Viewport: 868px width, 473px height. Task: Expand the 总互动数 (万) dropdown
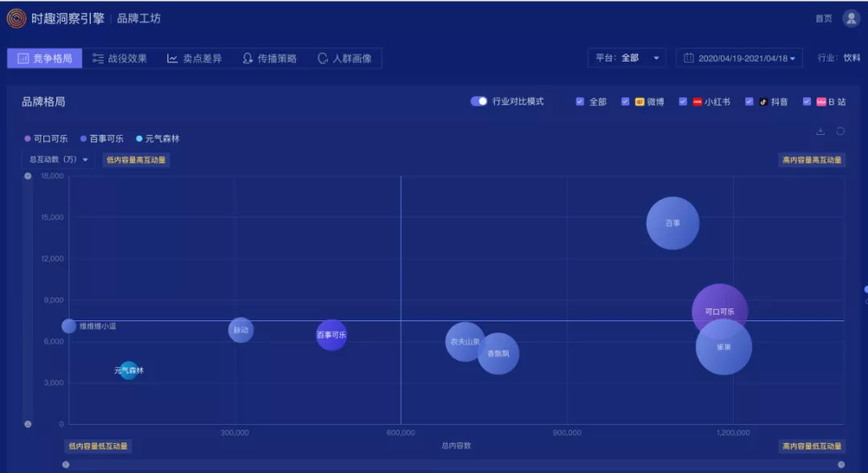point(58,159)
